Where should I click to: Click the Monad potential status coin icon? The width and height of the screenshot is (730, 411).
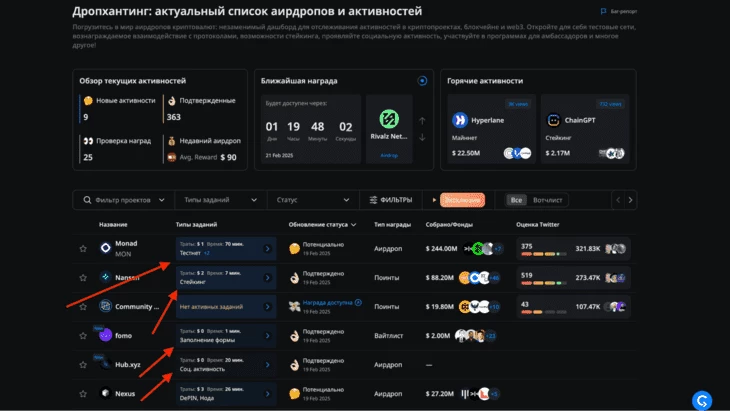[x=294, y=249]
